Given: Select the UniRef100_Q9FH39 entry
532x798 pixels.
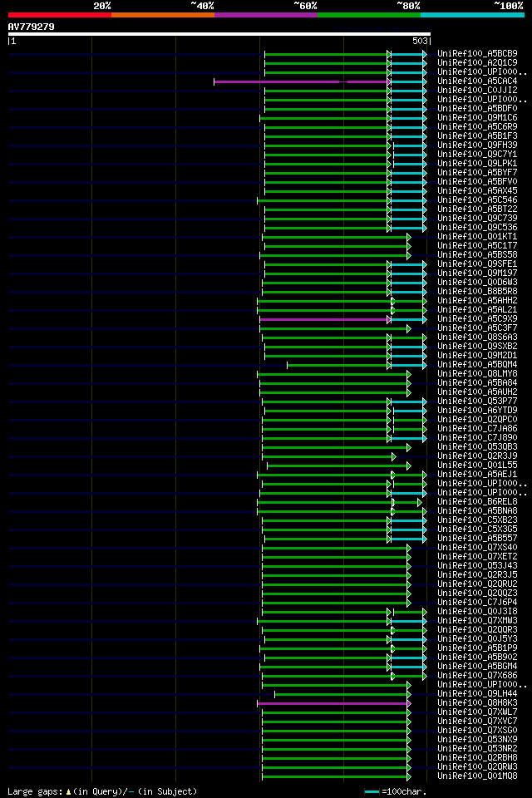Looking at the screenshot, I should pos(477,145).
